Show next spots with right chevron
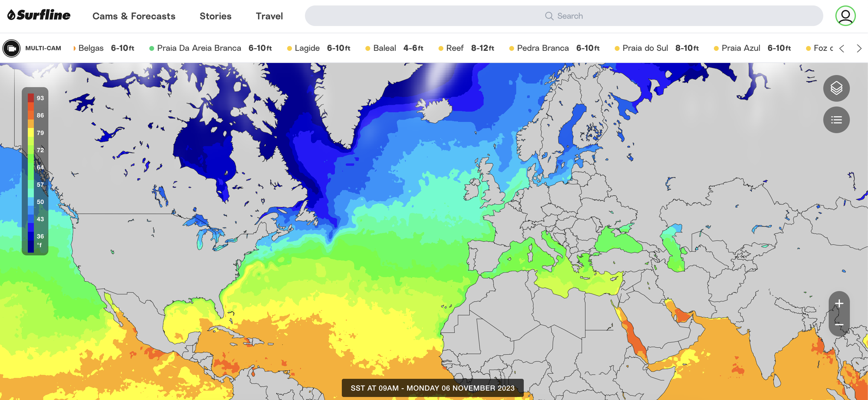Viewport: 868px width, 400px height. point(859,49)
